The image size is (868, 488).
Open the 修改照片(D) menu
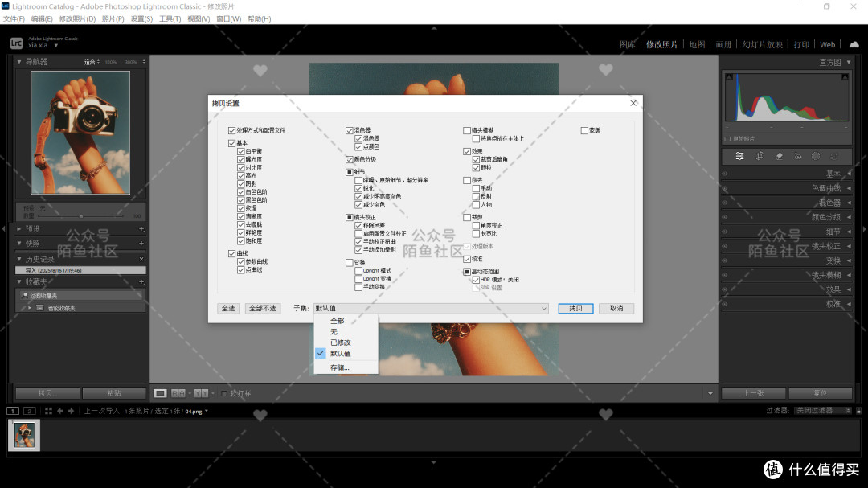click(77, 18)
